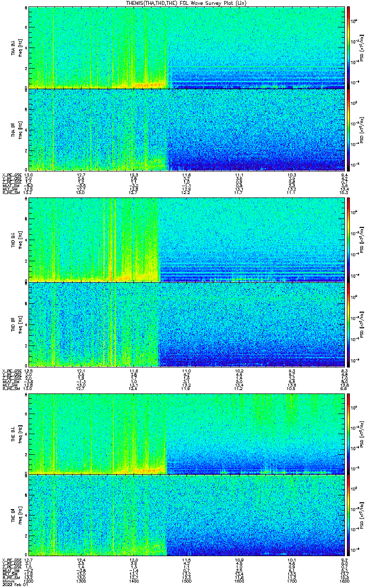This screenshot has width=368, height=588.
Task: Click the '1500' time tick label
Action: point(187,581)
